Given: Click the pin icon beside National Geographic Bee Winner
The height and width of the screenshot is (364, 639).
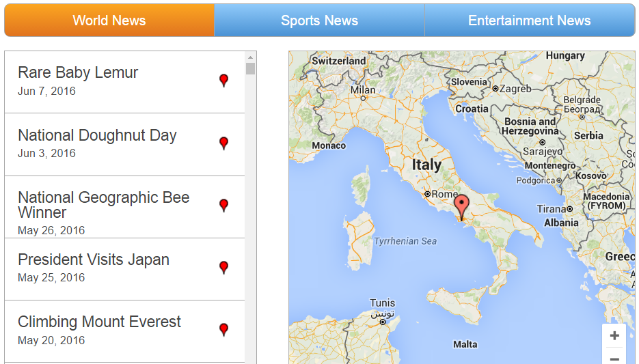Looking at the screenshot, I should [223, 205].
